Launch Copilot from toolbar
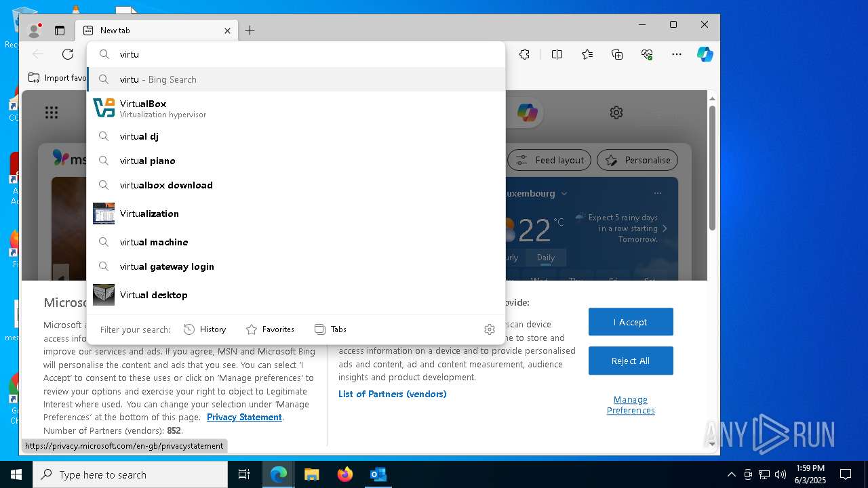 705,54
